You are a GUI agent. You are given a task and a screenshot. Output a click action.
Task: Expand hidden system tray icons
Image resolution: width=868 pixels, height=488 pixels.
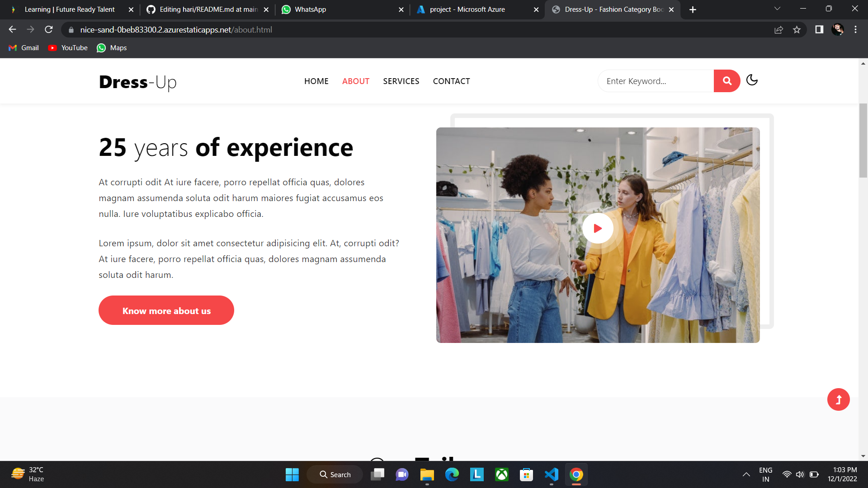[x=746, y=474]
